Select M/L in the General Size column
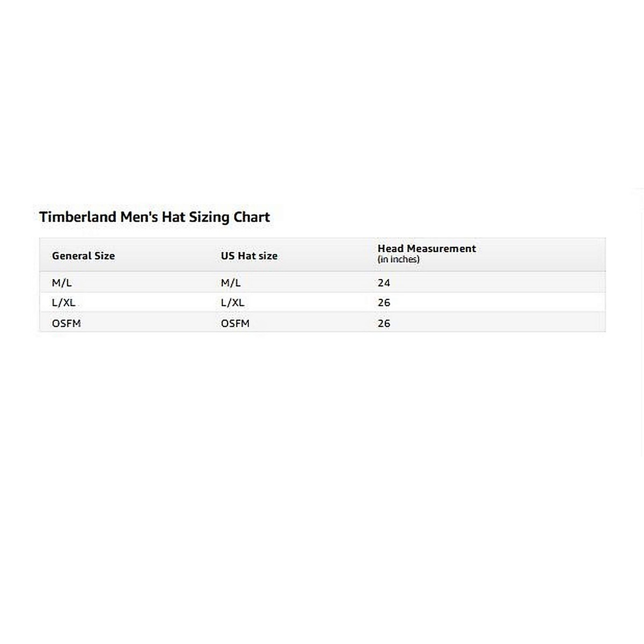This screenshot has width=644, height=644. (x=62, y=283)
